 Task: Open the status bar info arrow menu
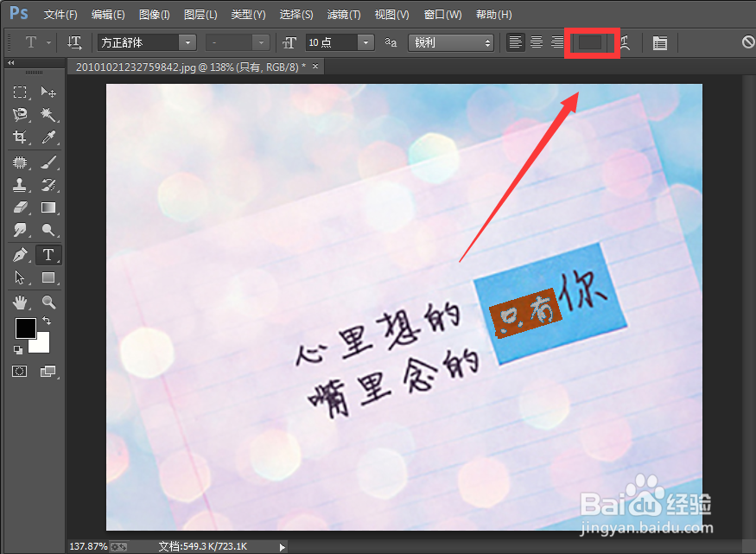pyautogui.click(x=282, y=547)
